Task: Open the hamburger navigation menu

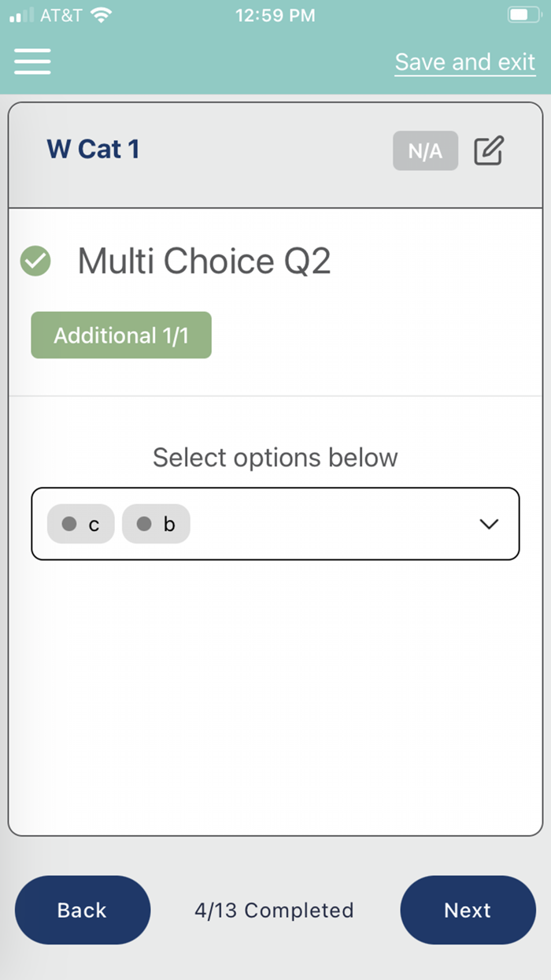Action: click(31, 61)
